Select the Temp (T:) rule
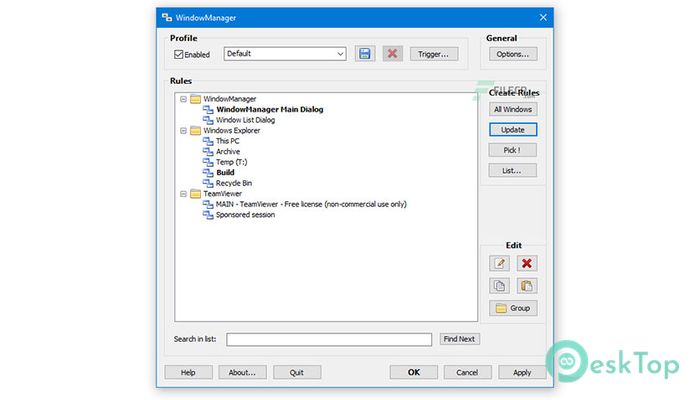The height and width of the screenshot is (400, 700). 231,162
